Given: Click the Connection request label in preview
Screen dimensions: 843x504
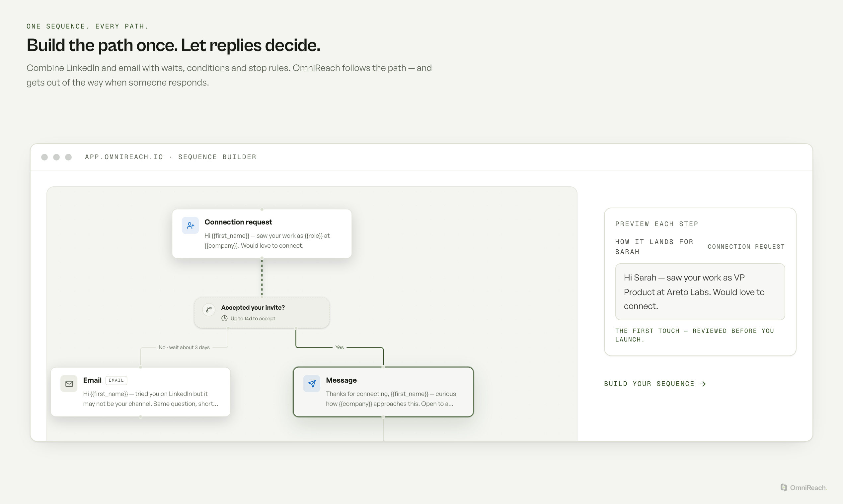Looking at the screenshot, I should [x=746, y=247].
